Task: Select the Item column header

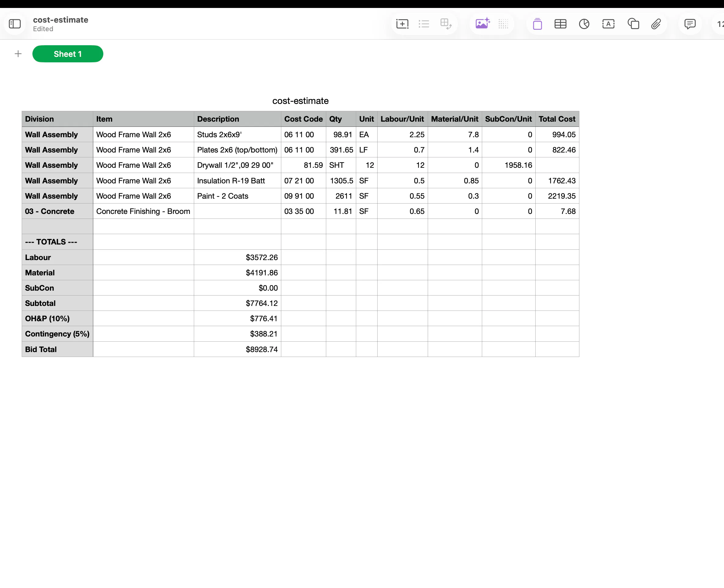Action: (144, 119)
